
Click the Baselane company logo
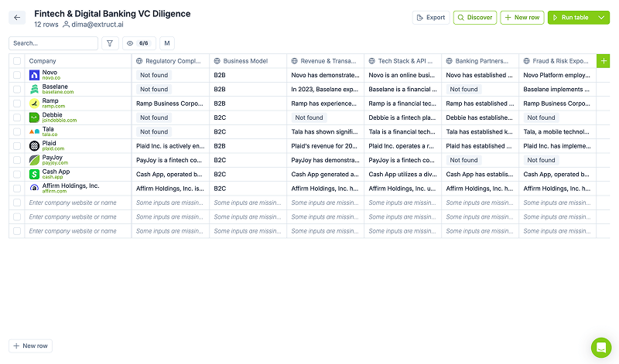click(x=34, y=89)
